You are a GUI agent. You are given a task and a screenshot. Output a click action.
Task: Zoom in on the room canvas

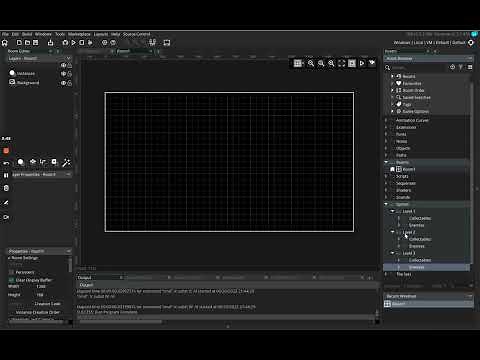(x=331, y=63)
